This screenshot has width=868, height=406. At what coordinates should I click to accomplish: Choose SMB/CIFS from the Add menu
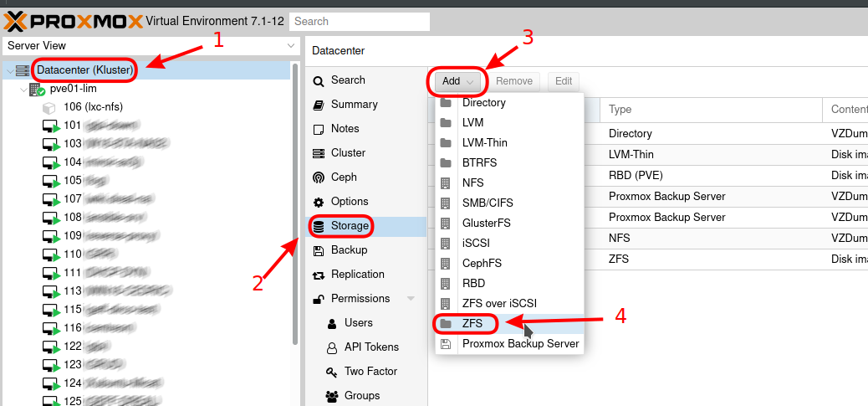tap(509, 203)
